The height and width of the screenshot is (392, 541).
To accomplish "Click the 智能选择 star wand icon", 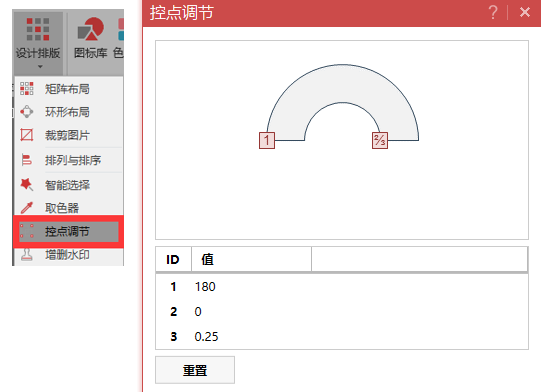I will (x=27, y=185).
